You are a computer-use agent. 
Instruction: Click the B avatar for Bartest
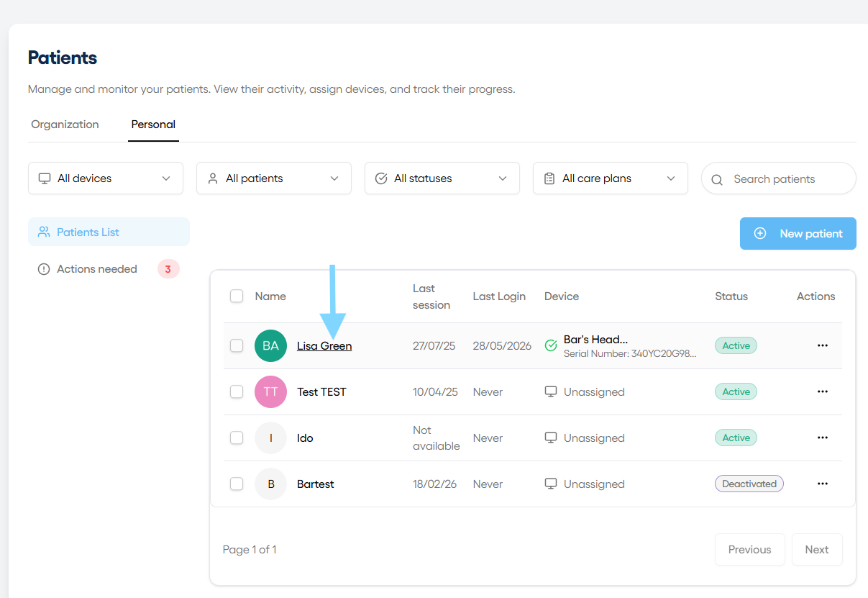tap(270, 484)
